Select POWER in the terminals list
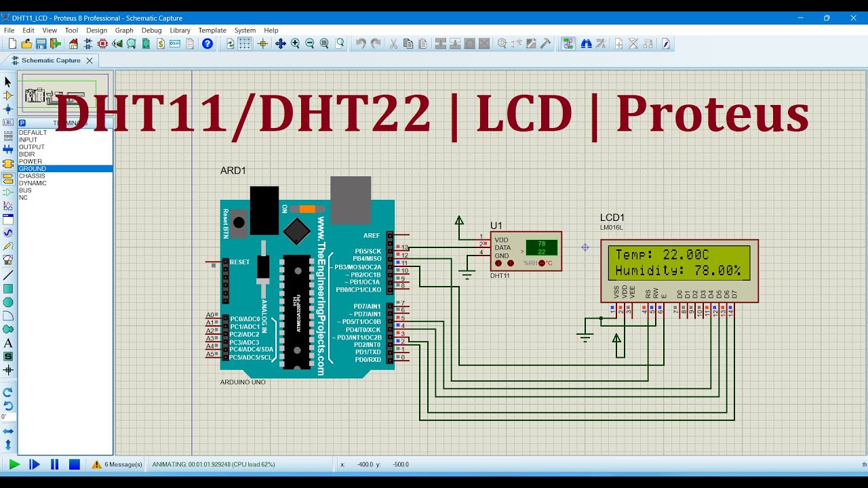 point(65,161)
